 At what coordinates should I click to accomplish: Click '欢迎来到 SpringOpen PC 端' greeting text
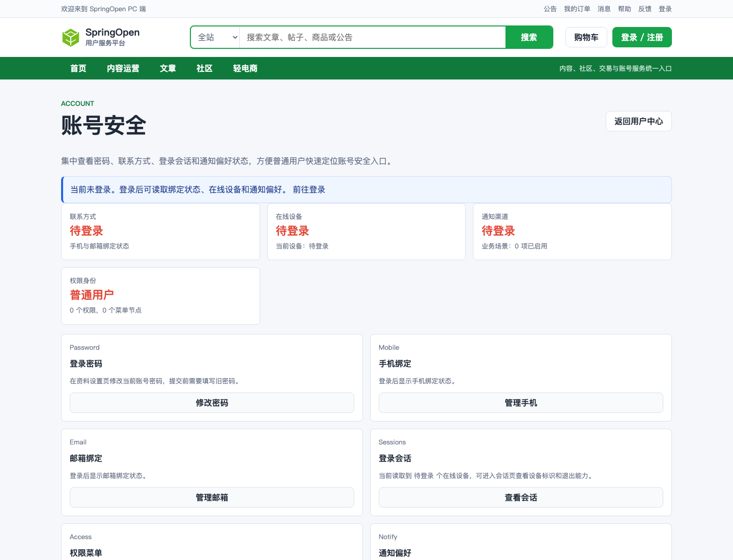(x=103, y=9)
